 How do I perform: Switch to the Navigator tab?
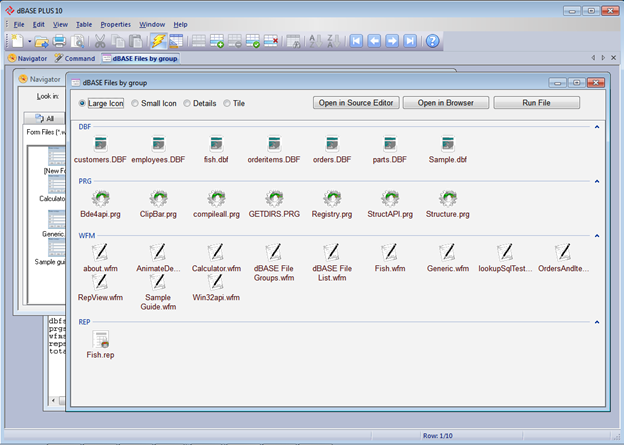click(x=27, y=59)
